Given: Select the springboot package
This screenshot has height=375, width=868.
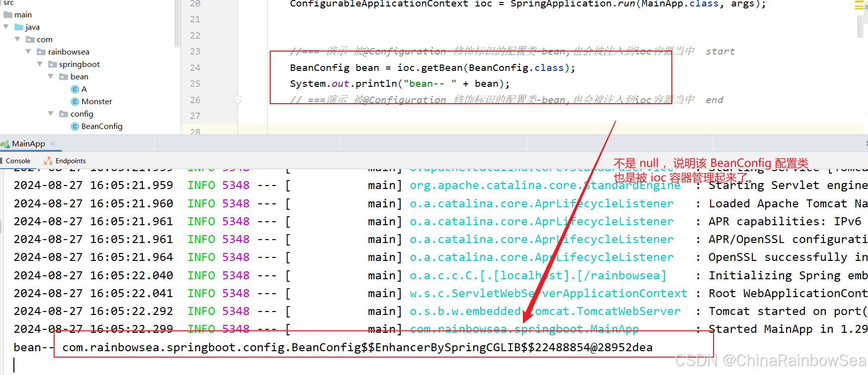Looking at the screenshot, I should point(79,64).
